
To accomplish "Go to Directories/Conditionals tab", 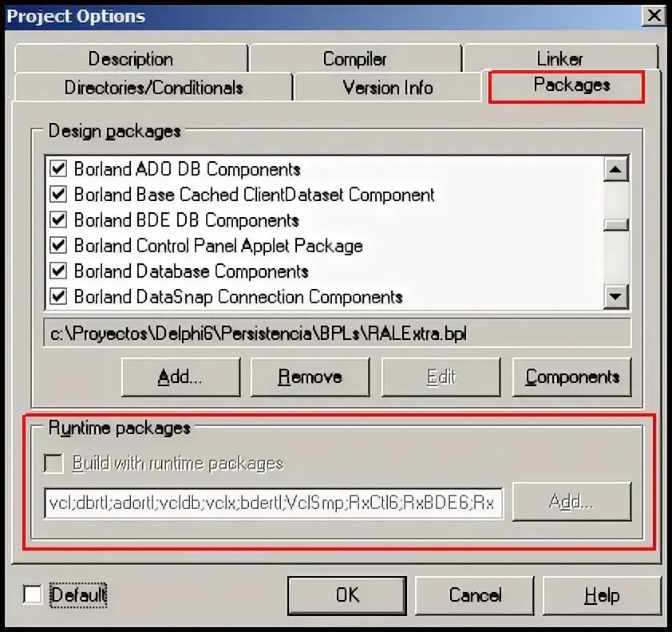I will point(153,88).
